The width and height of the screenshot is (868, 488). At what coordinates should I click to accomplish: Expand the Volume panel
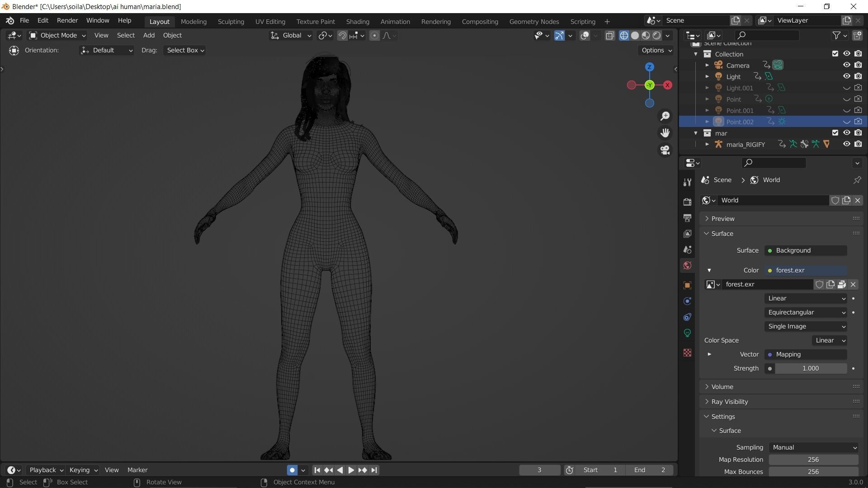pos(781,387)
